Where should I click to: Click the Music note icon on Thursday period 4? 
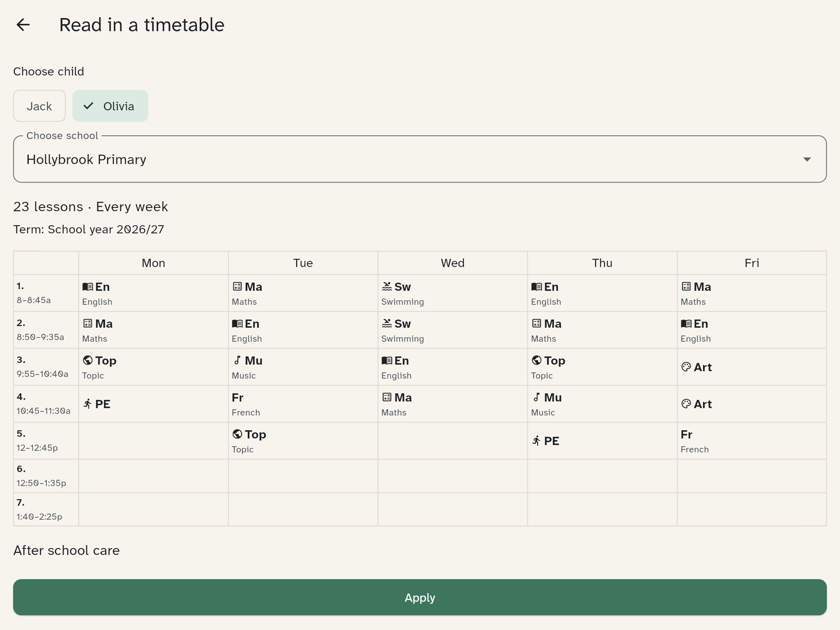tap(536, 397)
